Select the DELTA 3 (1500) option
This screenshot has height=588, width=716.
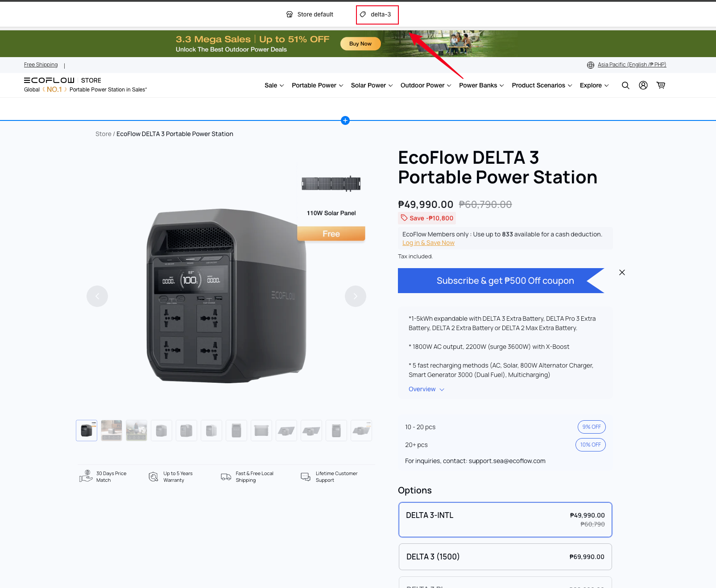[x=505, y=557]
